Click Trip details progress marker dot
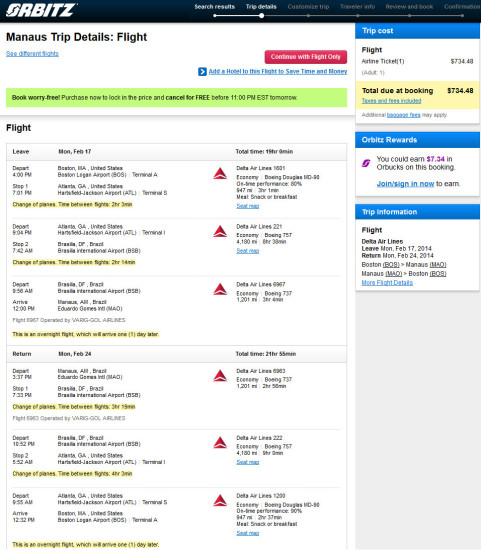 pos(261,16)
